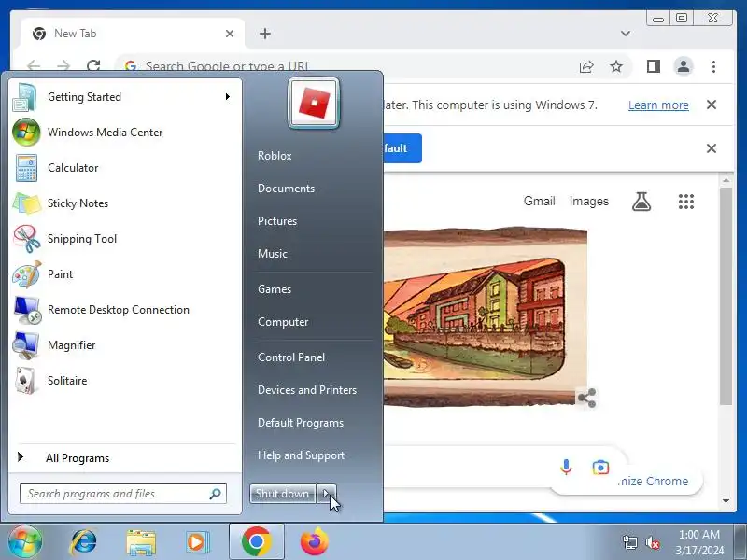Viewport: 747px width, 560px height.
Task: Launch Windows Media Player from taskbar
Action: point(196,542)
